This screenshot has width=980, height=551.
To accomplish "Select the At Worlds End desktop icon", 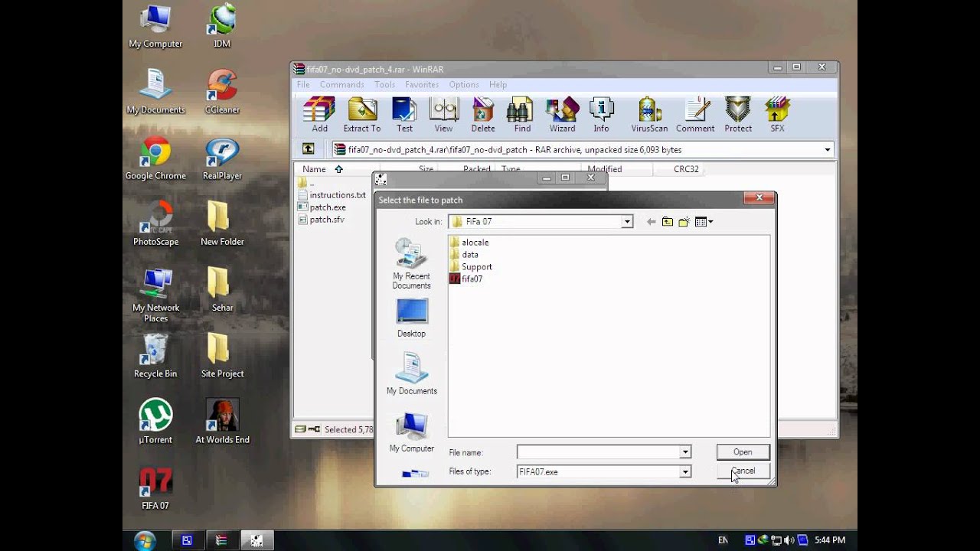I will (x=222, y=422).
